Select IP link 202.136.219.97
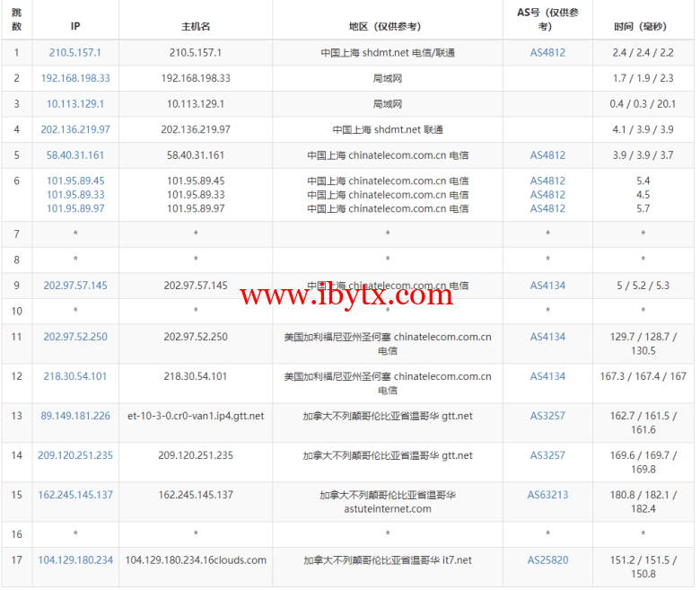This screenshot has height=590, width=700. (x=75, y=129)
